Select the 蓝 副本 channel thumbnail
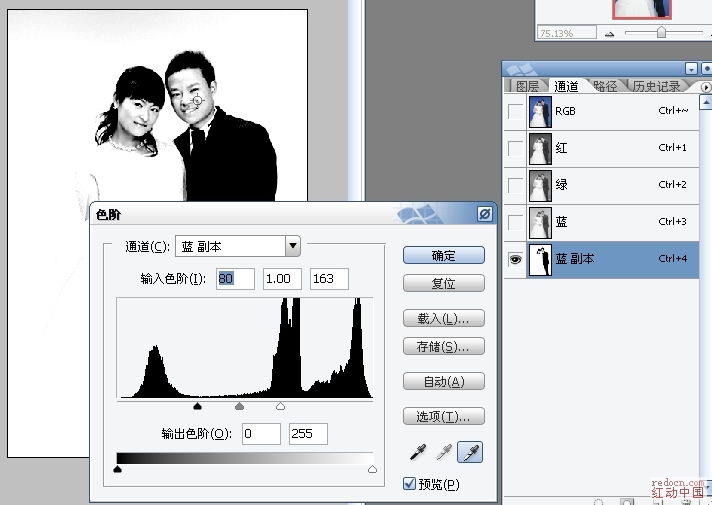The width and height of the screenshot is (712, 505). pyautogui.click(x=540, y=260)
